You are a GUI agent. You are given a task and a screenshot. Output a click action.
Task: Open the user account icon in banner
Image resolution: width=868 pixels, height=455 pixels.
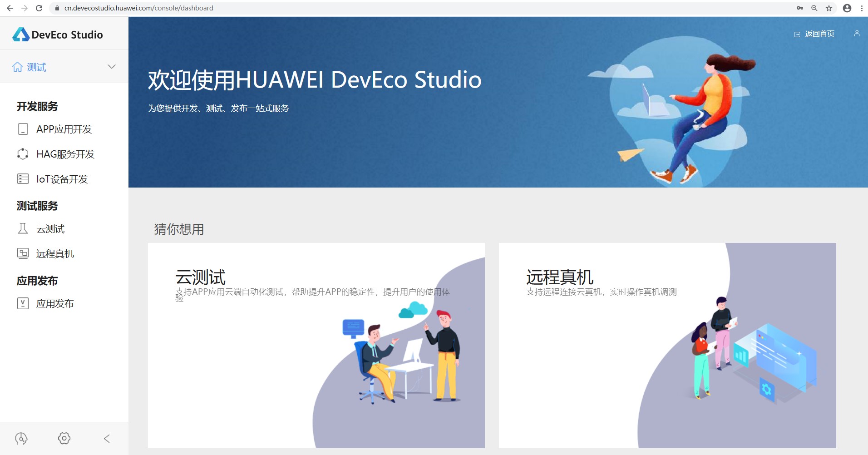857,33
